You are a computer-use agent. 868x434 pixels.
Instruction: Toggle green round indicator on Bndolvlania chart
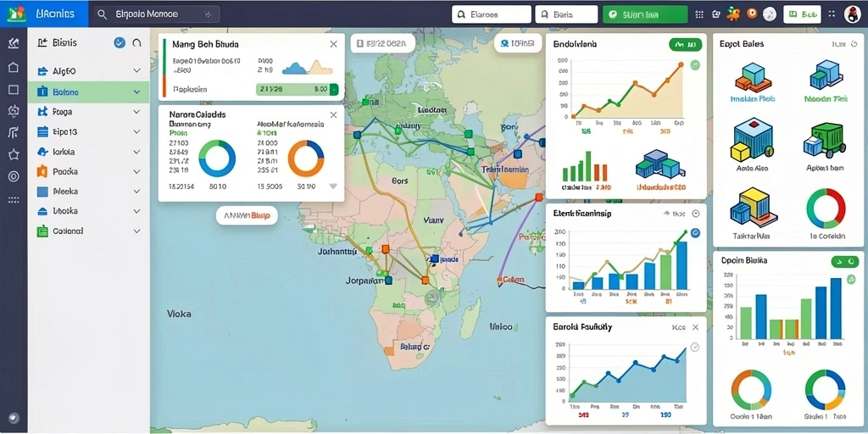click(695, 65)
